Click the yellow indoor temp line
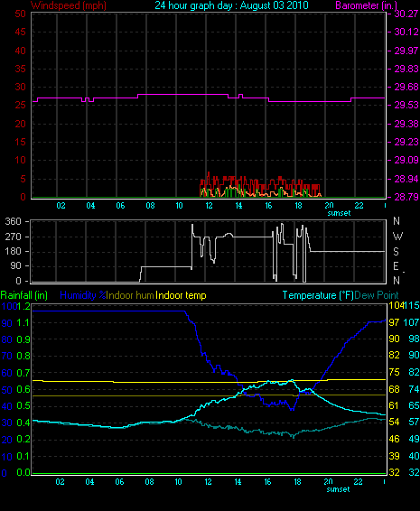This screenshot has height=511, width=420. coord(209,382)
